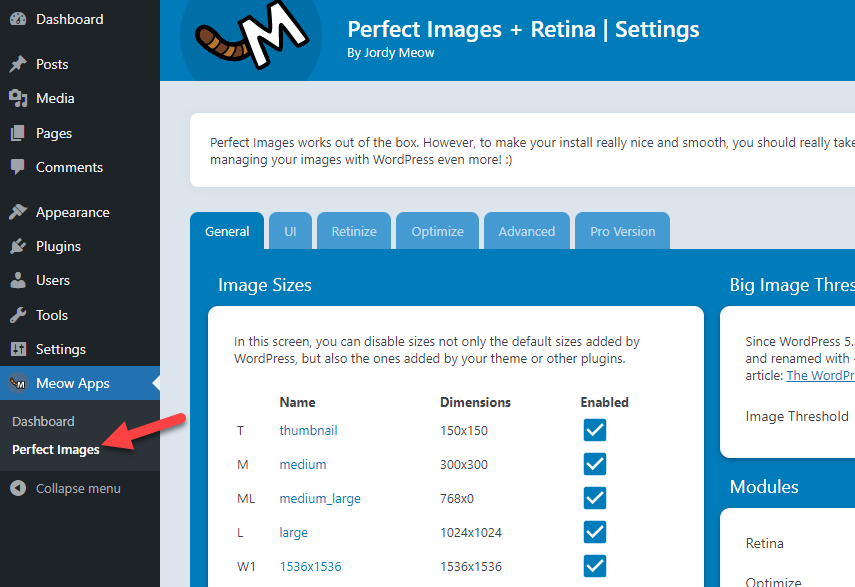Open the Perfect Images submenu item
855x587 pixels.
point(56,450)
